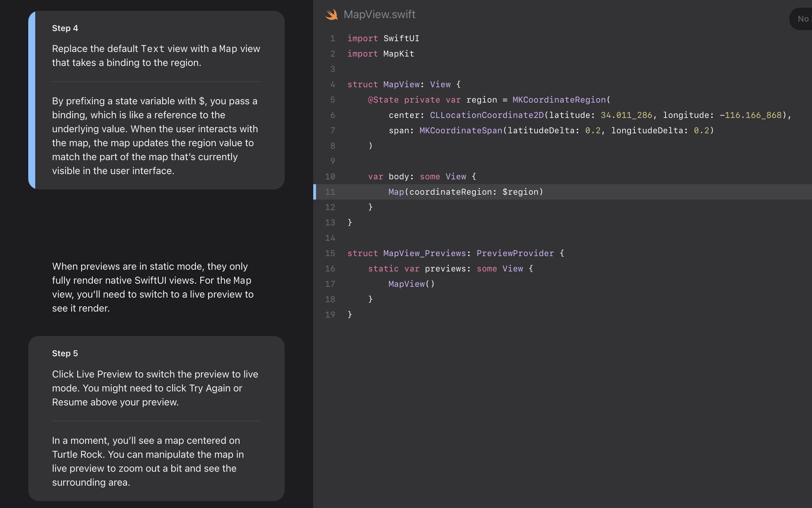Click the CLLocationCoordinate2D token on line 6
812x508 pixels.
487,115
